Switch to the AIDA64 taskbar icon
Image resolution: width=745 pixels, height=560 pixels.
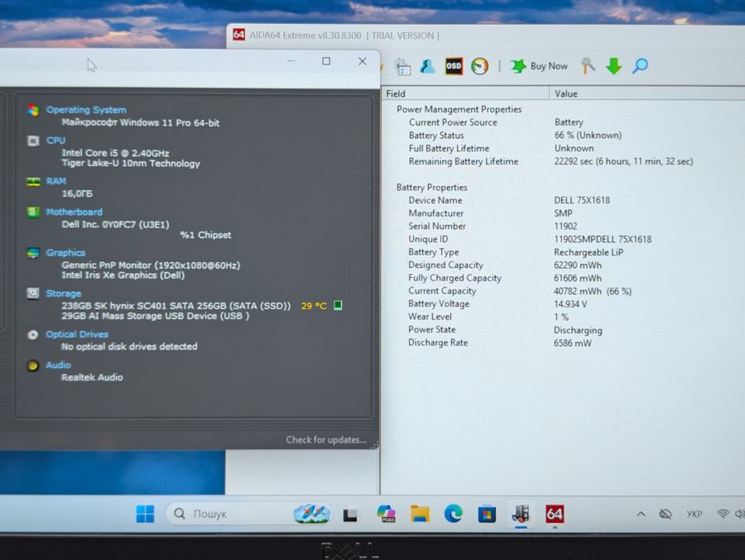coord(555,514)
